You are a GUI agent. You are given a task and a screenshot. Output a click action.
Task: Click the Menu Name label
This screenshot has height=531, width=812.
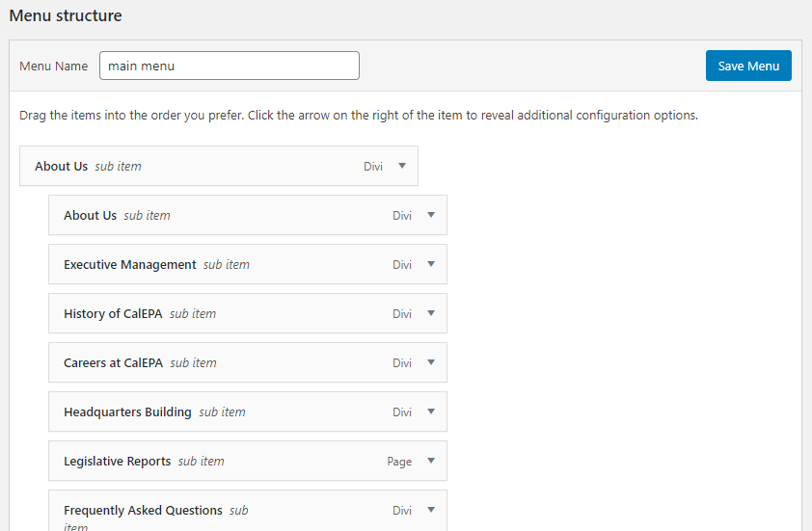coord(53,66)
